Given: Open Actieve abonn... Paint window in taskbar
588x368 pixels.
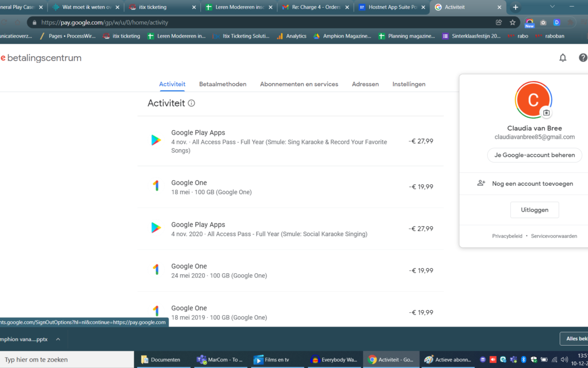Looking at the screenshot, I should [449, 360].
